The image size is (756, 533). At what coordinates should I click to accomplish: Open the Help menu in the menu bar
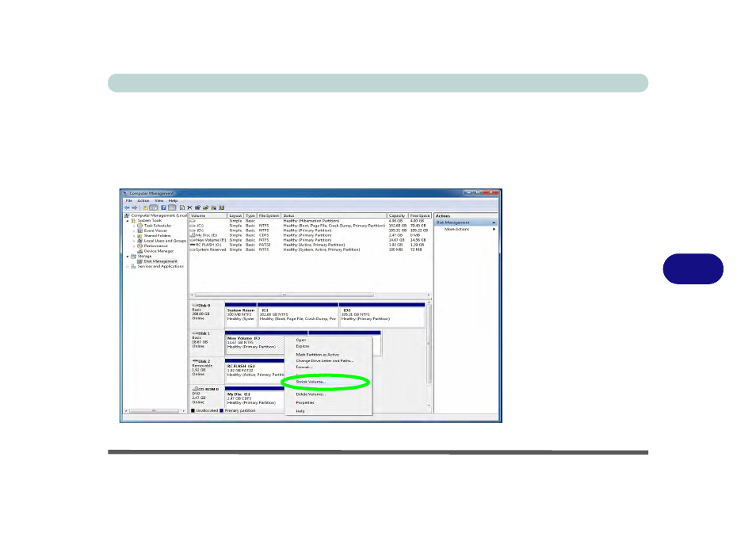[173, 200]
